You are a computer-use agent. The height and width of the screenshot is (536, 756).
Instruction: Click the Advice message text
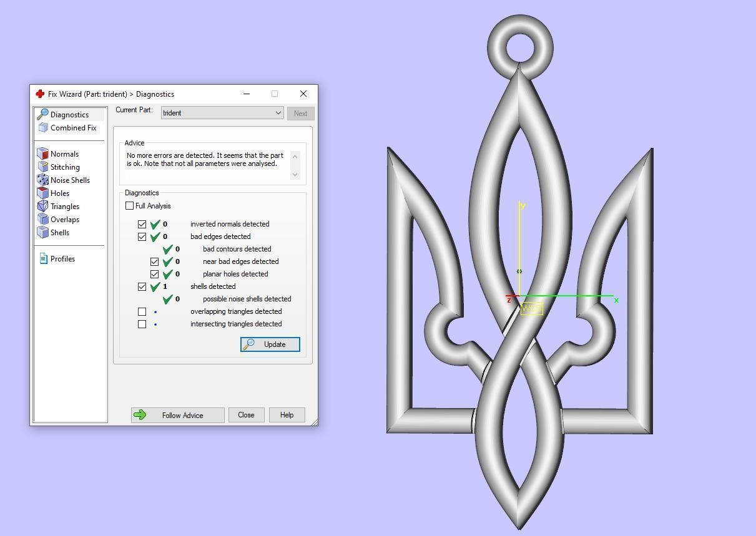[x=205, y=159]
